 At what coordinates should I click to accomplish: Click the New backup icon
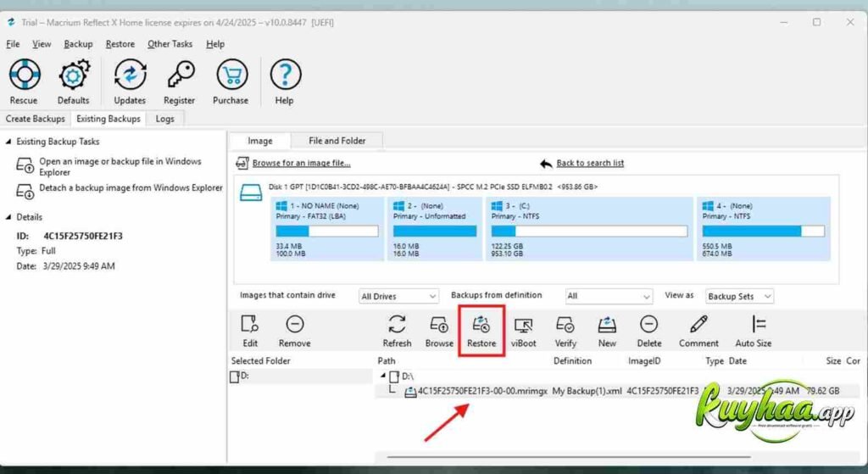pos(607,332)
